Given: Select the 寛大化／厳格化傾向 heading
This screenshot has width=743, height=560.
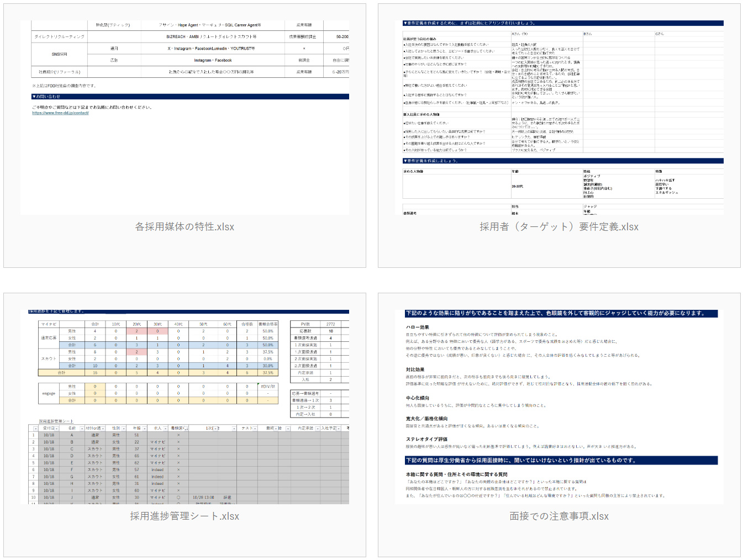Looking at the screenshot, I should (427, 419).
